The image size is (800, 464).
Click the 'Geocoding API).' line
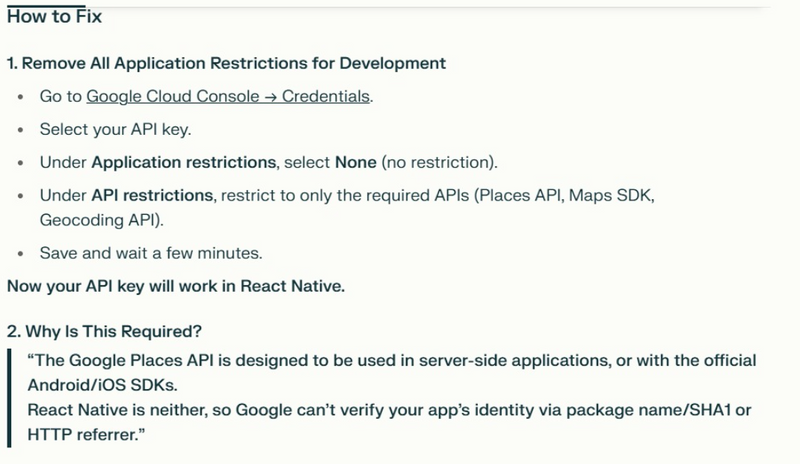102,220
